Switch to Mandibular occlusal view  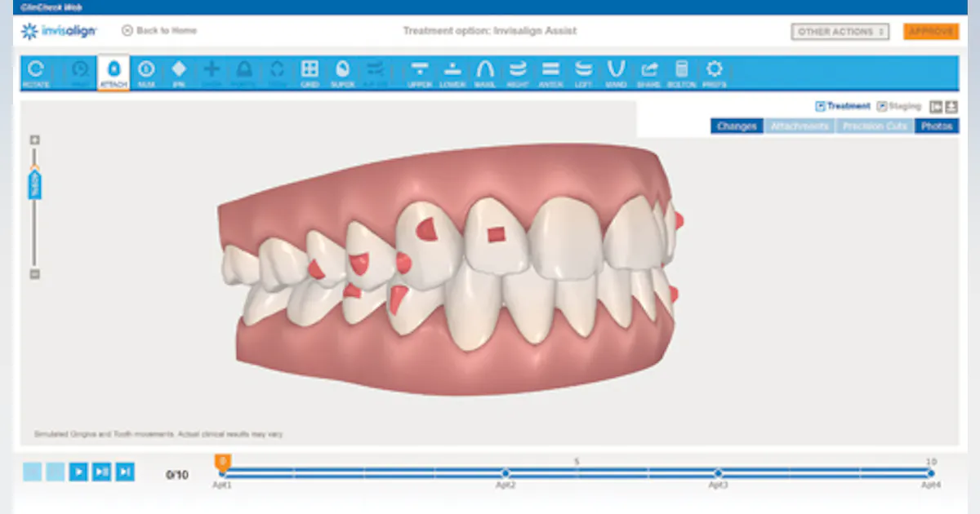point(616,73)
